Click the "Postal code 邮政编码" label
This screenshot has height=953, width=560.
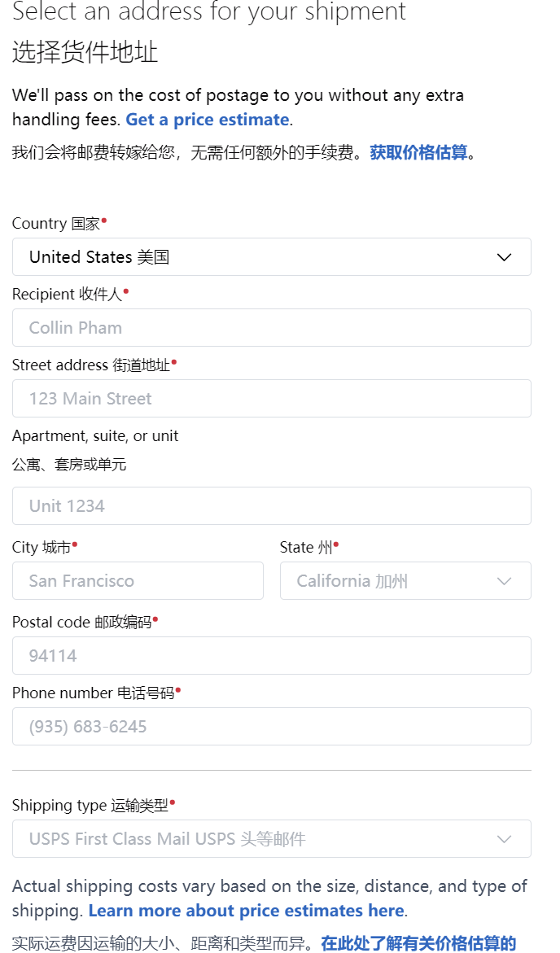[81, 623]
